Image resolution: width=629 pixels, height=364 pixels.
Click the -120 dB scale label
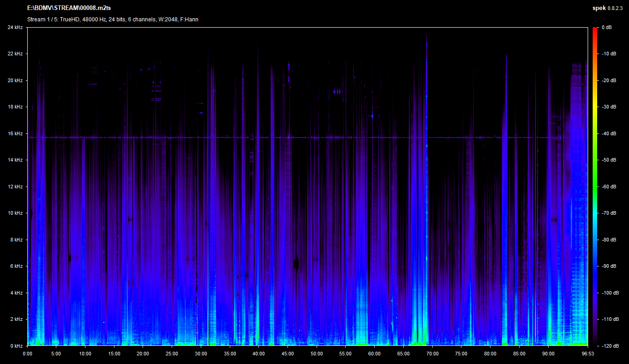(609, 346)
